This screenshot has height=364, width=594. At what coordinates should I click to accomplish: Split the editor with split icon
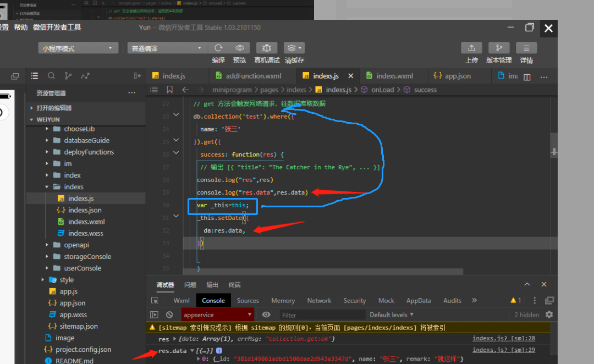pyautogui.click(x=527, y=77)
